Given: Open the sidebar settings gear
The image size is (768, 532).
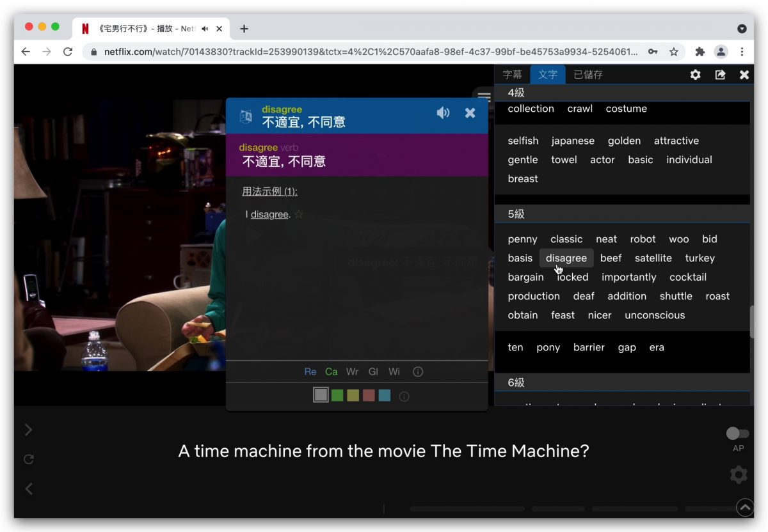Looking at the screenshot, I should pos(695,75).
